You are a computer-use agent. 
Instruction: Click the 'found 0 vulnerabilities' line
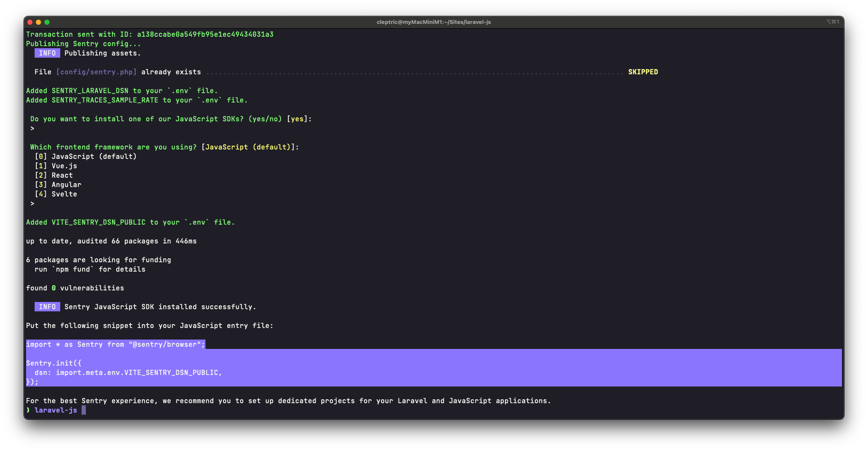[x=75, y=288]
